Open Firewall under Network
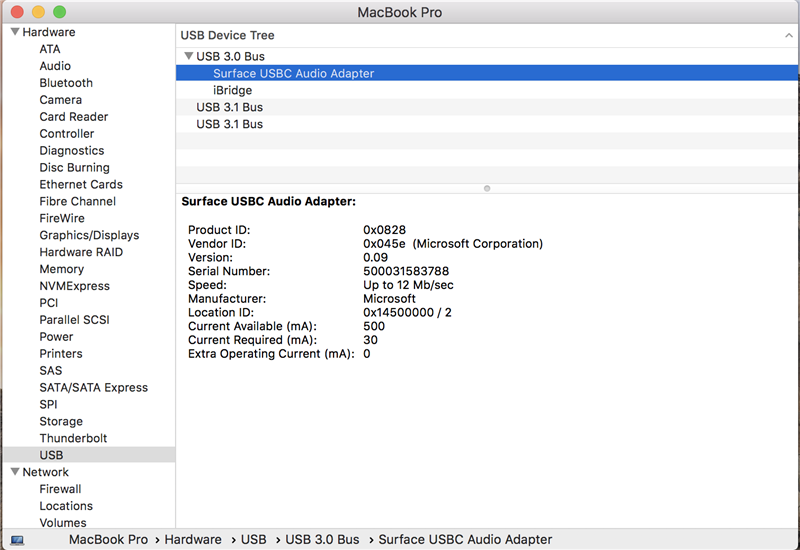This screenshot has width=800, height=550. [60, 489]
